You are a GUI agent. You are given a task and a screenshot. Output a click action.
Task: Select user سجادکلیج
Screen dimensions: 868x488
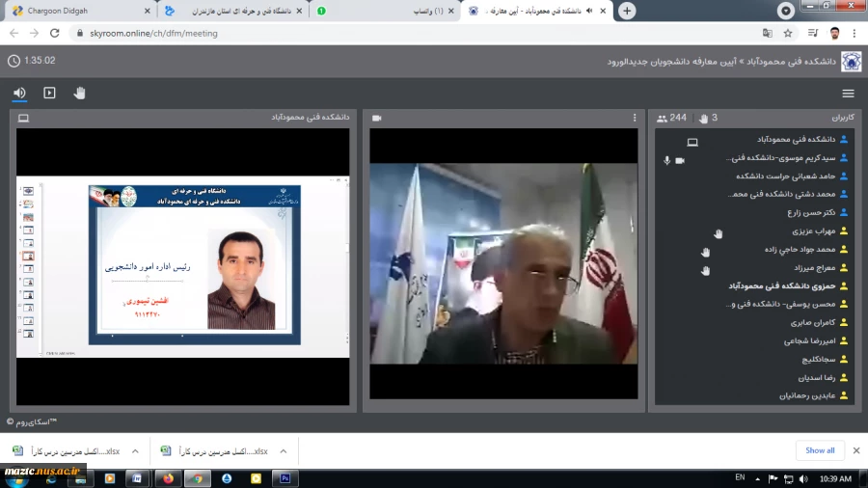click(819, 359)
